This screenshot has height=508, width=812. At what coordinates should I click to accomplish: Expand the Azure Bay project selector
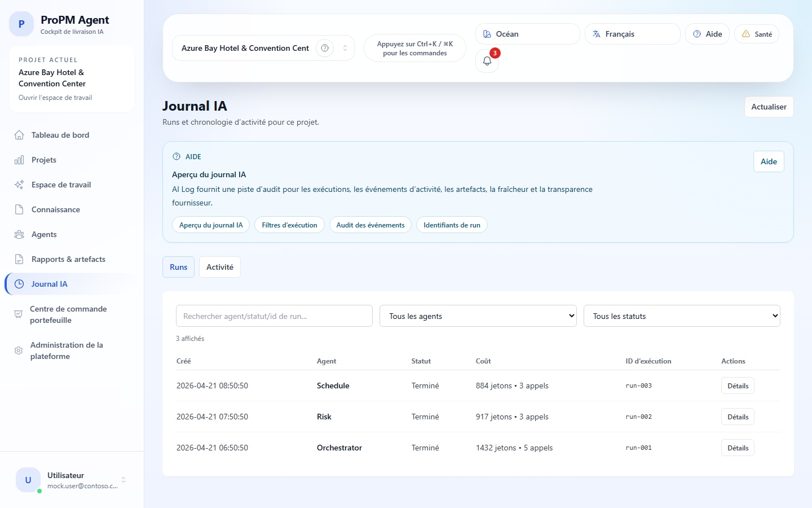tap(345, 48)
